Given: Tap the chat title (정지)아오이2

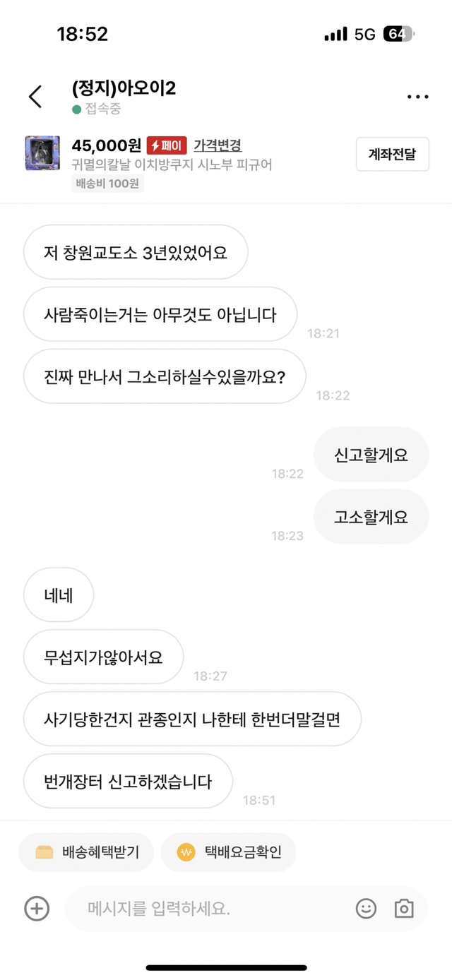Looking at the screenshot, I should [124, 88].
